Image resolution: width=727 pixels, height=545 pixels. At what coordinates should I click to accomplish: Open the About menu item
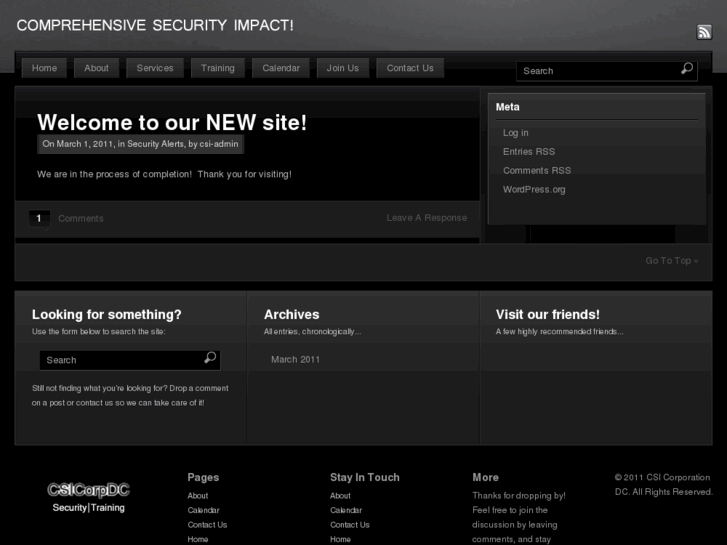[x=97, y=68]
